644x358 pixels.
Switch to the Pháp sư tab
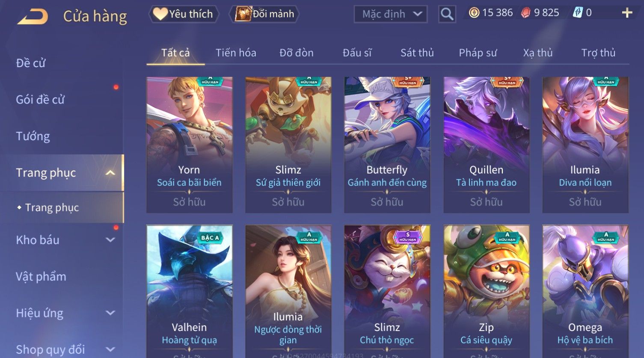point(478,53)
